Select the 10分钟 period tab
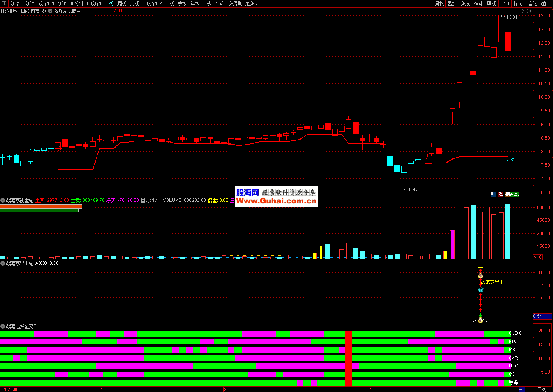The height and width of the screenshot is (392, 553). [x=150, y=3]
